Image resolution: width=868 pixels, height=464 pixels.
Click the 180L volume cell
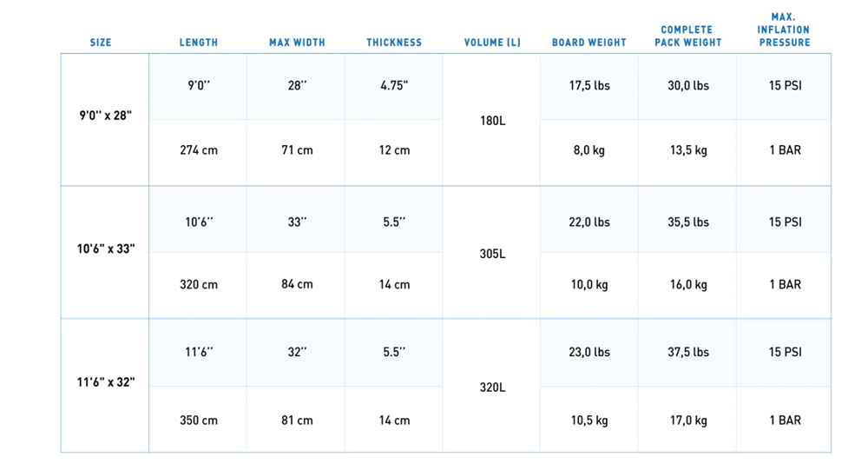(x=492, y=121)
